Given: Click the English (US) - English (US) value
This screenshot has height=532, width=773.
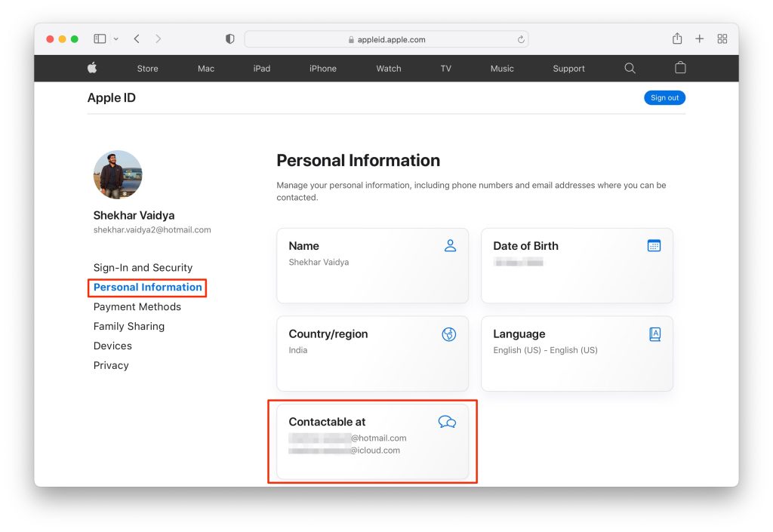Looking at the screenshot, I should [x=545, y=349].
